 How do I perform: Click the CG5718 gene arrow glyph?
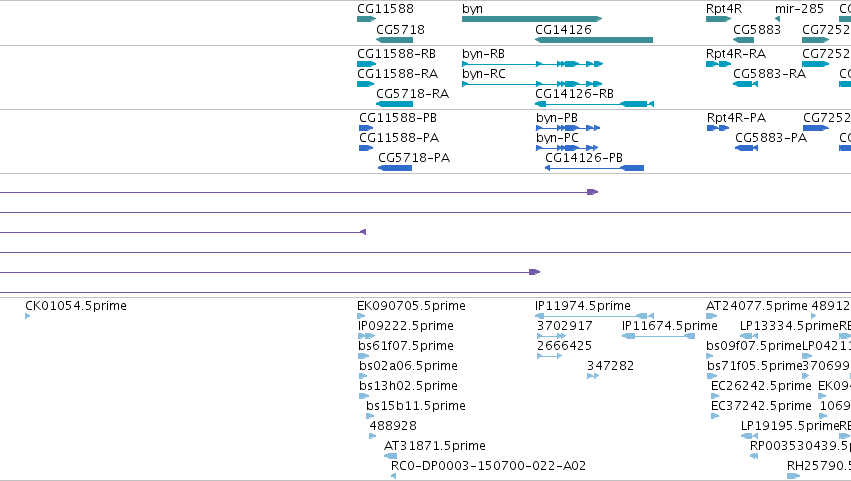(395, 40)
